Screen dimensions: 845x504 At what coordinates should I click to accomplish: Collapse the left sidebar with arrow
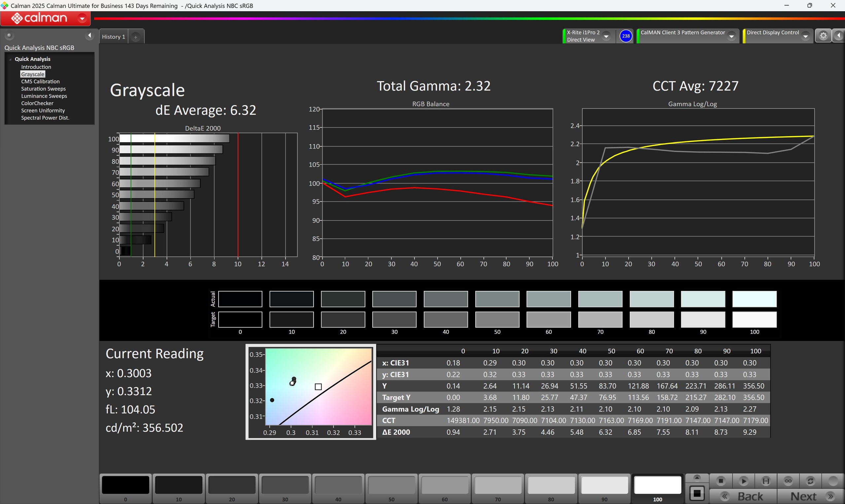coord(89,35)
